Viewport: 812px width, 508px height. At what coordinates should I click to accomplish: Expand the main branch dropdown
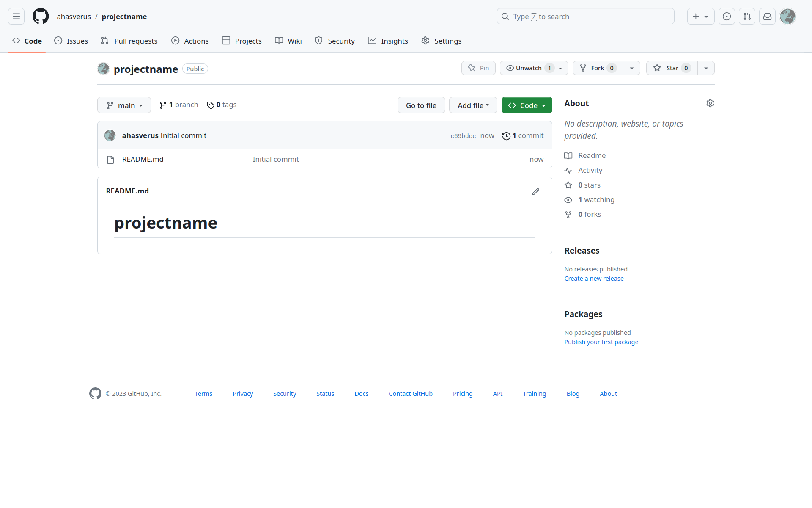click(124, 105)
